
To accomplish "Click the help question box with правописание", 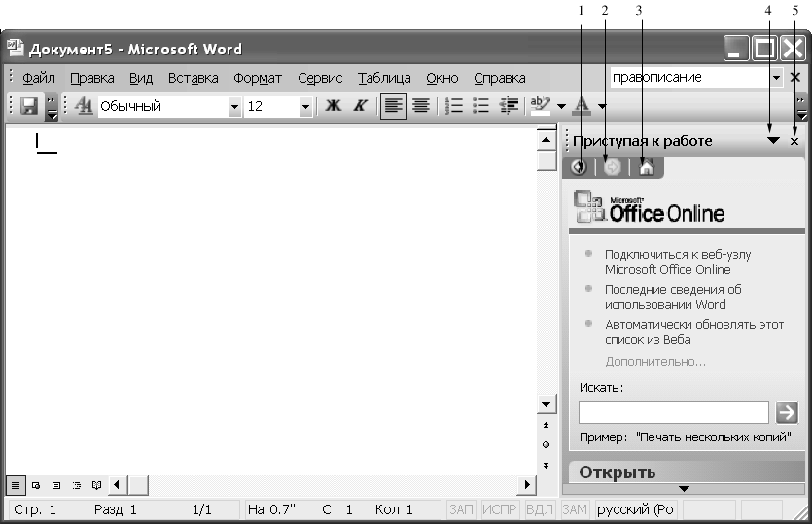I will coord(689,77).
